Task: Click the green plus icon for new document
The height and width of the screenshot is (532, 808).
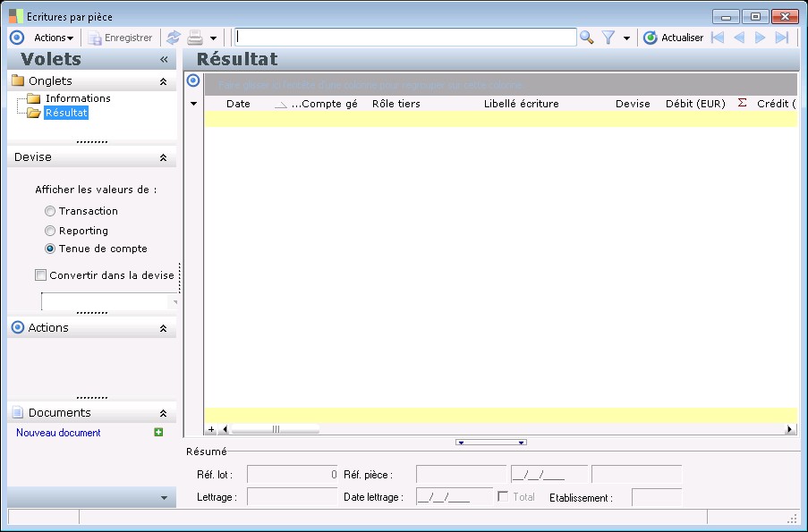Action: 158,433
